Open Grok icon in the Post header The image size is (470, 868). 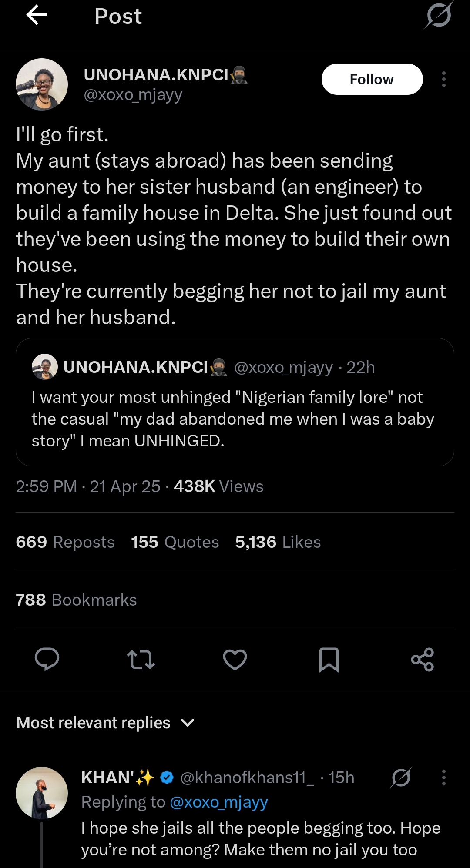[439, 16]
